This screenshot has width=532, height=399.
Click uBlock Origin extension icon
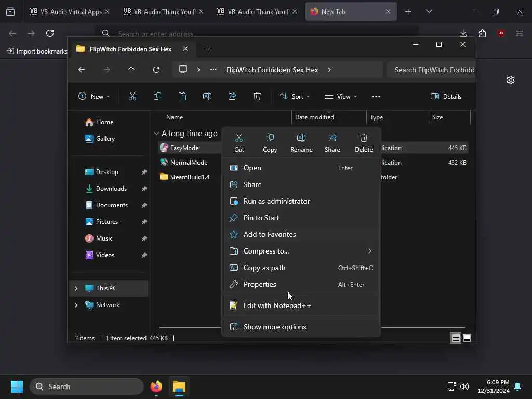coord(501,33)
